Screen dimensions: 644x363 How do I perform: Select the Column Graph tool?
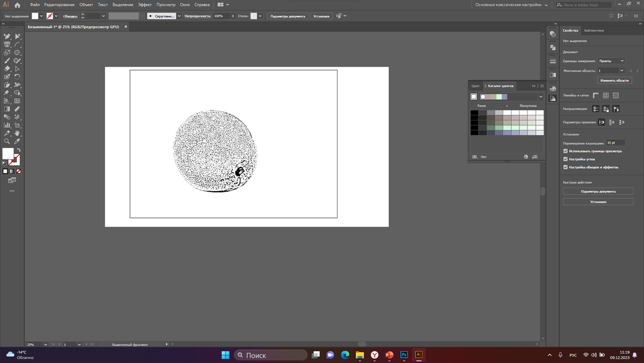click(x=7, y=125)
